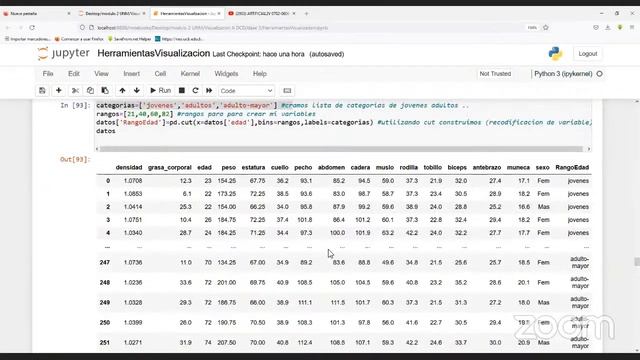Run the selected cell

pyautogui.click(x=160, y=91)
